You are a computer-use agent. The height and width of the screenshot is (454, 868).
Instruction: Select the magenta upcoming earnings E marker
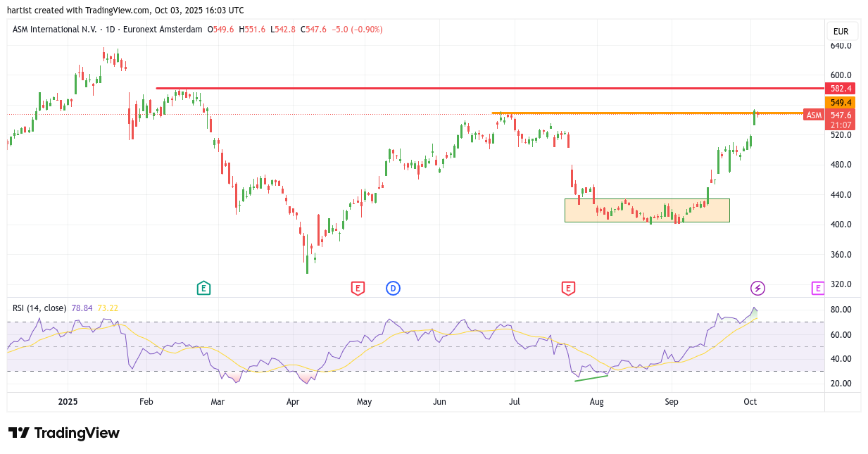tap(817, 287)
